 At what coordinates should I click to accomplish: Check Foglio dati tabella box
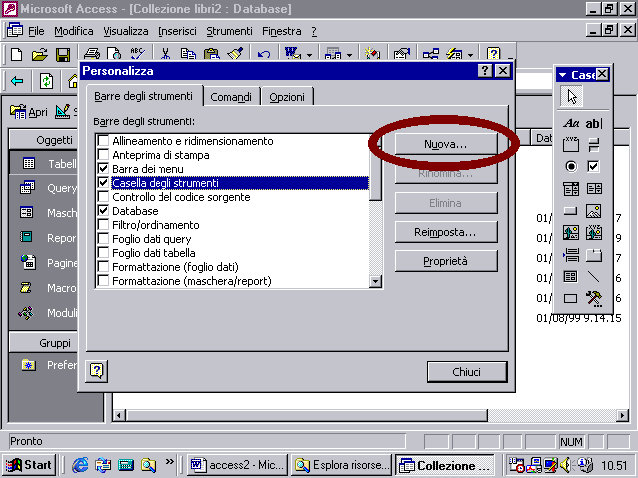coord(103,253)
